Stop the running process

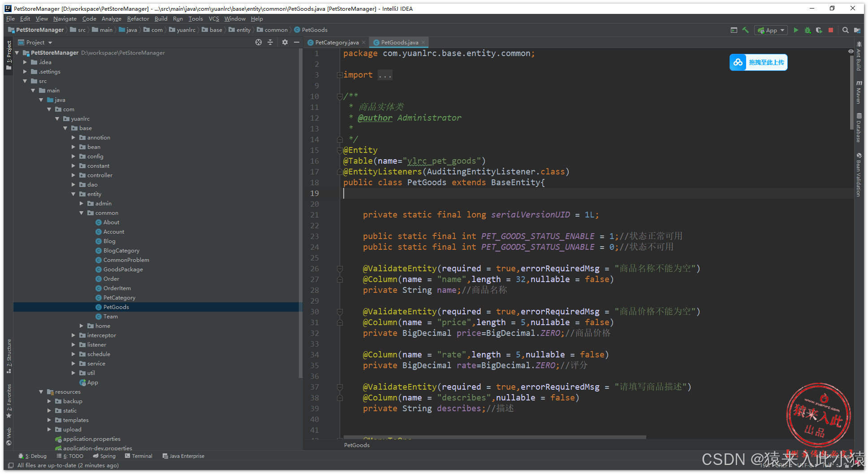[x=831, y=30]
